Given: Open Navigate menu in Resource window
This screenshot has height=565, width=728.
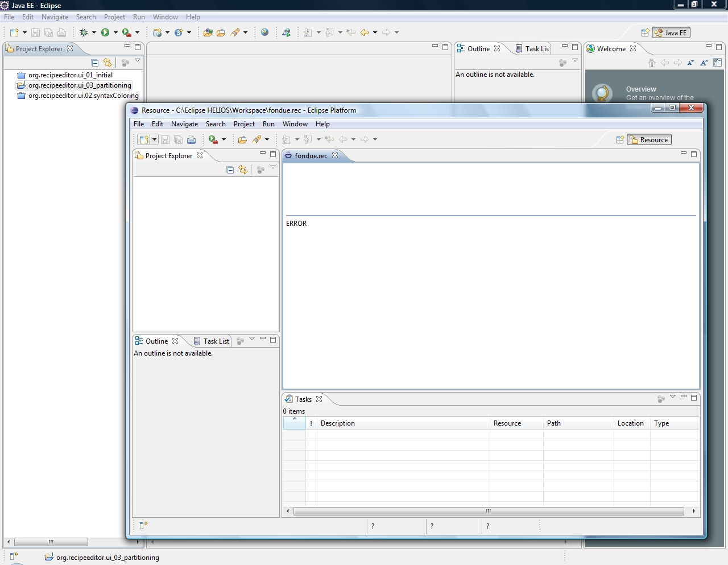Looking at the screenshot, I should (x=184, y=124).
